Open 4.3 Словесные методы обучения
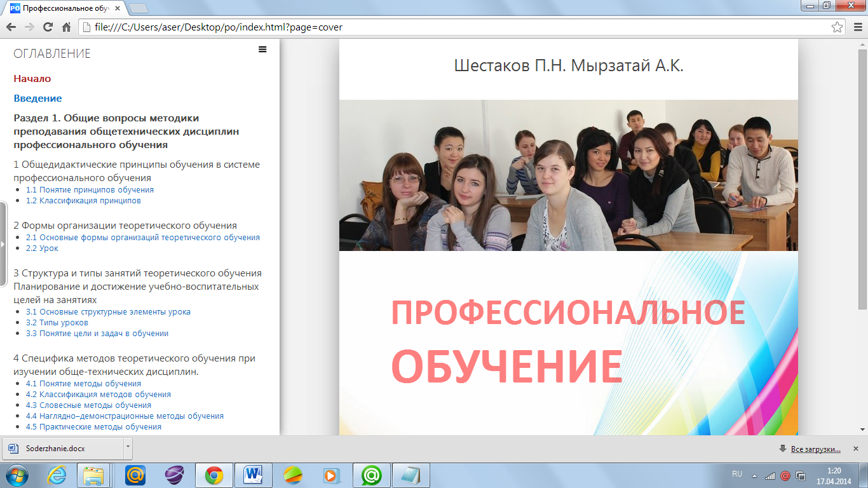The image size is (868, 488). [88, 405]
